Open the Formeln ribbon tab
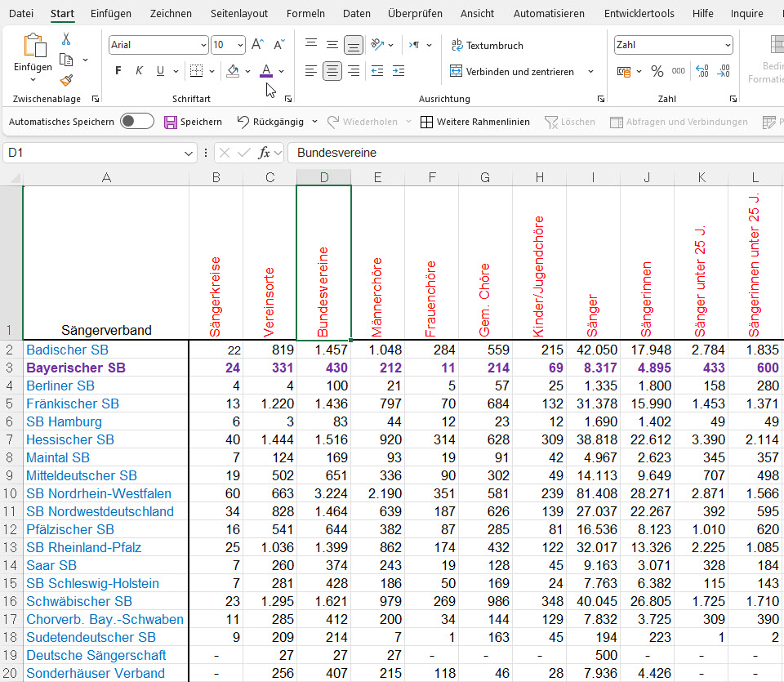 (305, 14)
